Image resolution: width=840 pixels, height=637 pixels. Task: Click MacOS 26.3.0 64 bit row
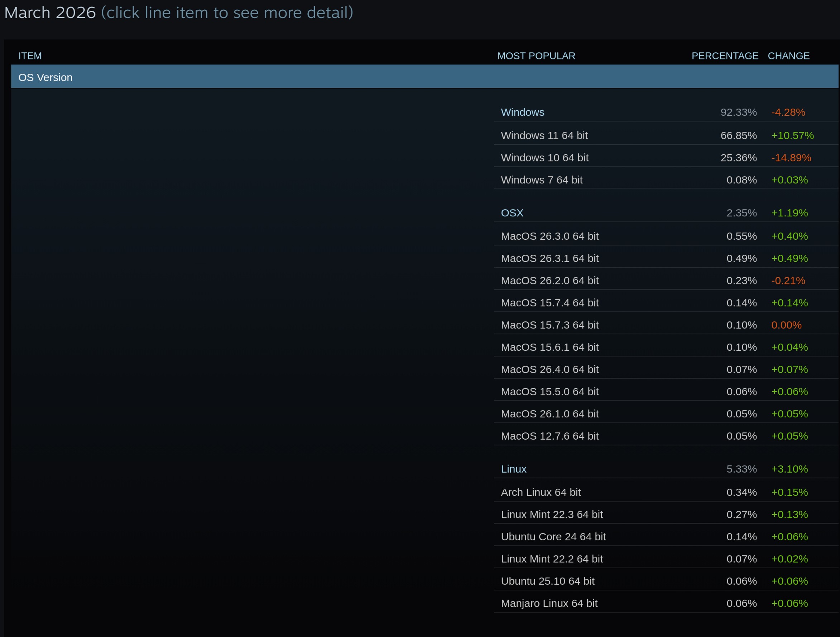coord(549,236)
